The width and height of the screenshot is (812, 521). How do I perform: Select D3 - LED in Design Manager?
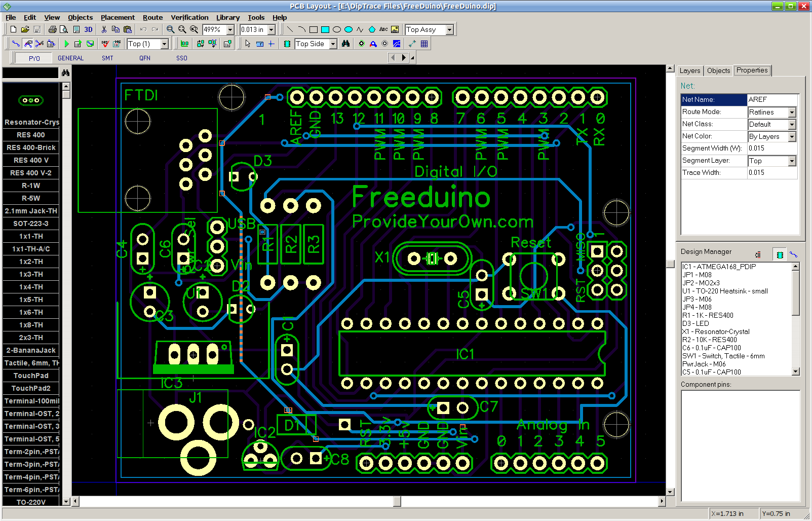coord(695,323)
